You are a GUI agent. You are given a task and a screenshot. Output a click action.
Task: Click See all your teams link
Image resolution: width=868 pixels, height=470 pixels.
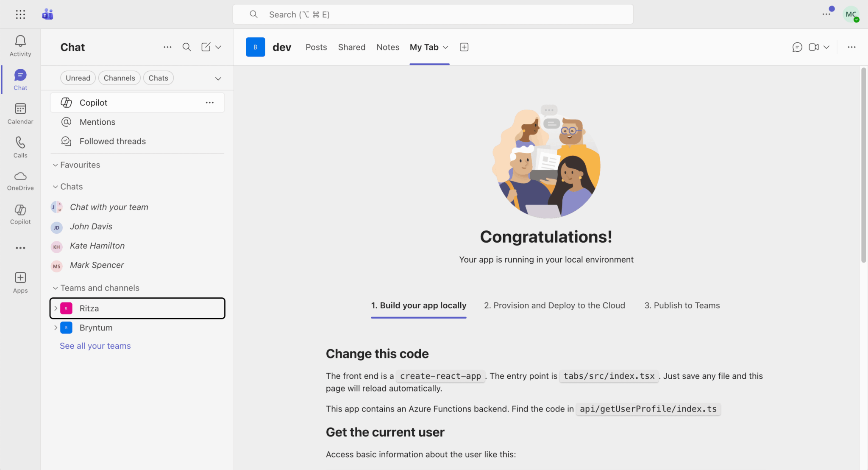[x=95, y=346]
